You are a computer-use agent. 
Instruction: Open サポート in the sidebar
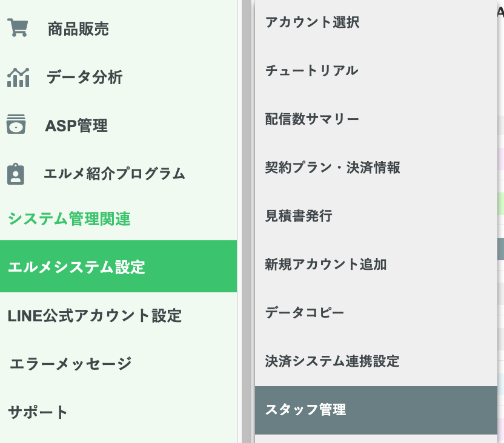tap(38, 412)
